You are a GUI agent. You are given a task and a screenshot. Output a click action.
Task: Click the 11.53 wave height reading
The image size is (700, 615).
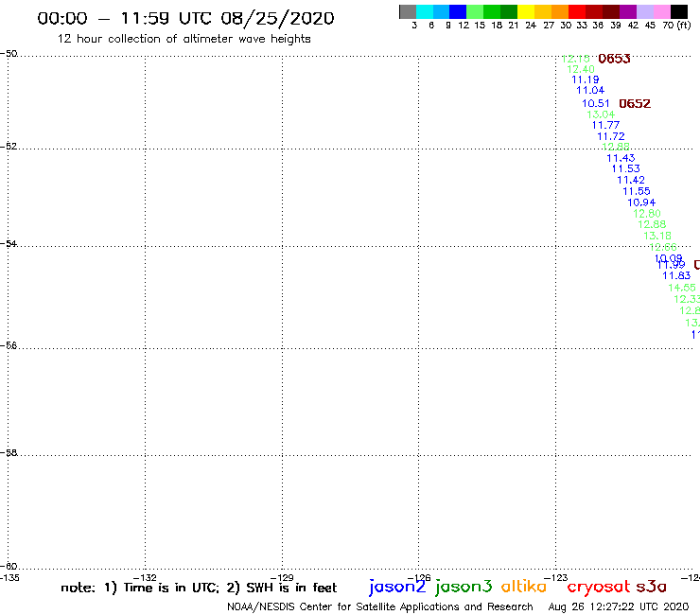pyautogui.click(x=626, y=168)
